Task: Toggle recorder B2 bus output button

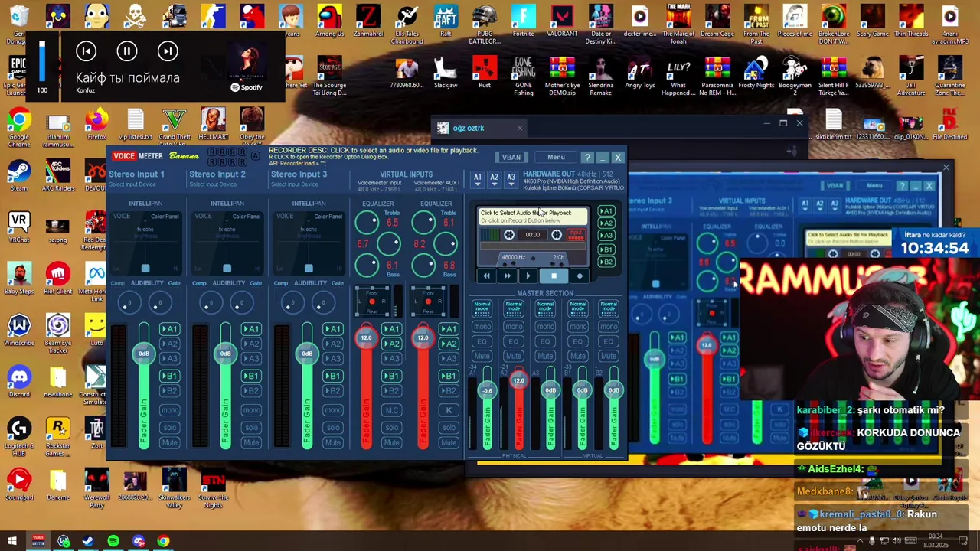Action: click(x=606, y=262)
